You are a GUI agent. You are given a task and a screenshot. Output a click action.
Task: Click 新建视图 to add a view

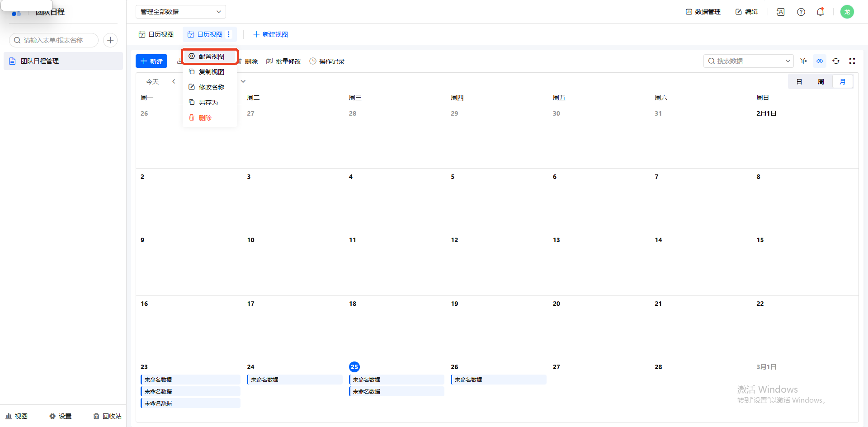[270, 34]
